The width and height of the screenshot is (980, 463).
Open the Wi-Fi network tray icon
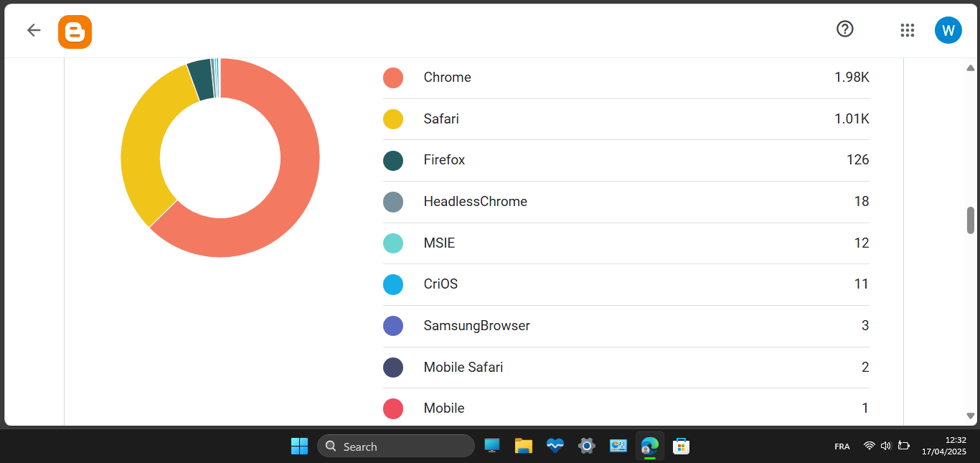869,446
